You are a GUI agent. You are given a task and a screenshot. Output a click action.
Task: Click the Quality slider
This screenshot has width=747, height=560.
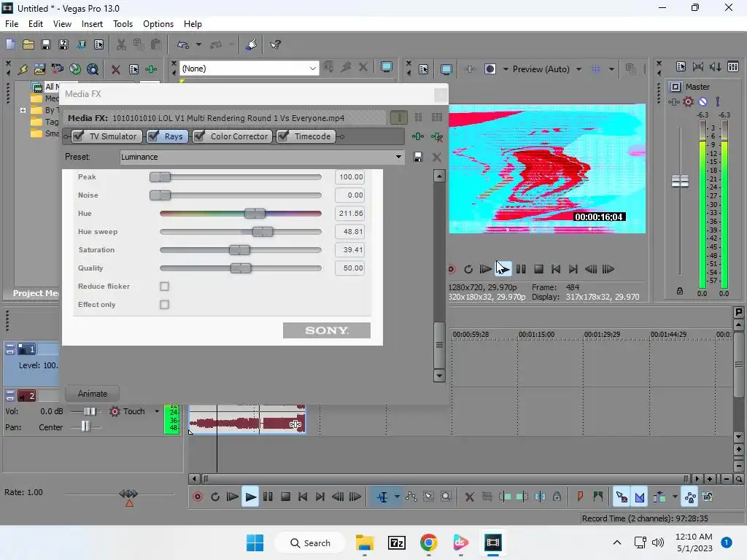(x=241, y=268)
